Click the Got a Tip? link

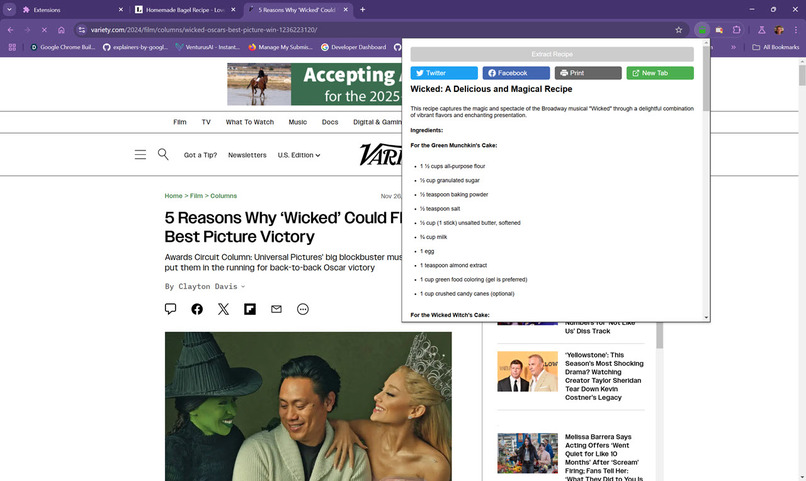pyautogui.click(x=200, y=155)
